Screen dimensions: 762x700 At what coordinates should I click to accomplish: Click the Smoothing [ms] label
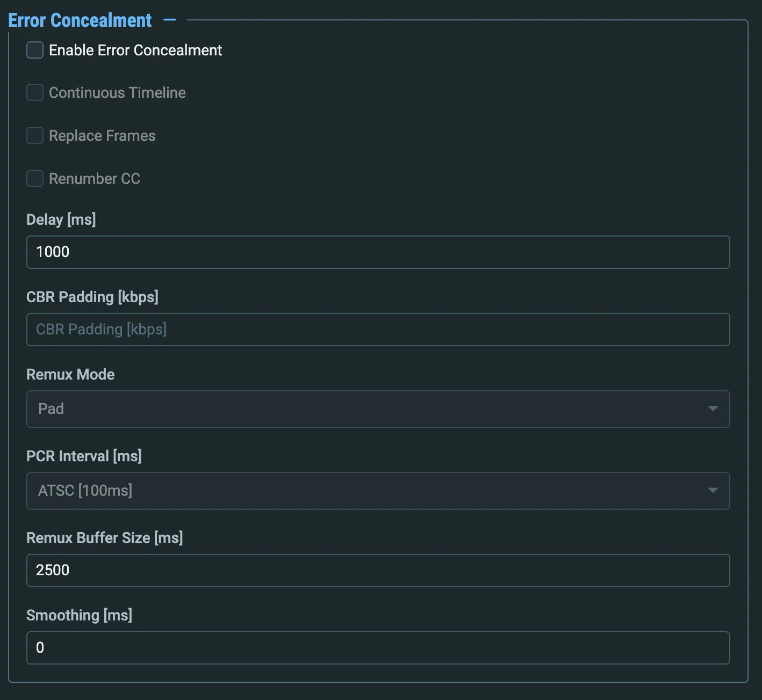pos(80,615)
